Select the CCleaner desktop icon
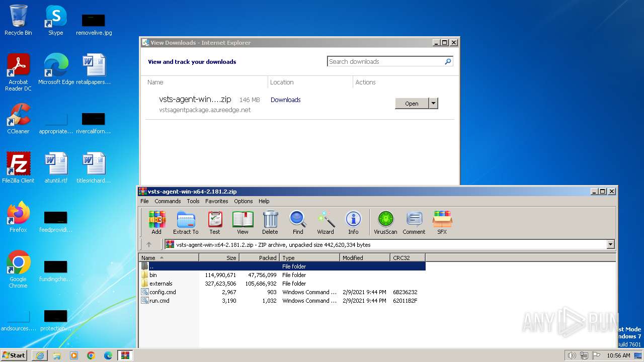Screen dimensions: 644x362 click(x=18, y=119)
